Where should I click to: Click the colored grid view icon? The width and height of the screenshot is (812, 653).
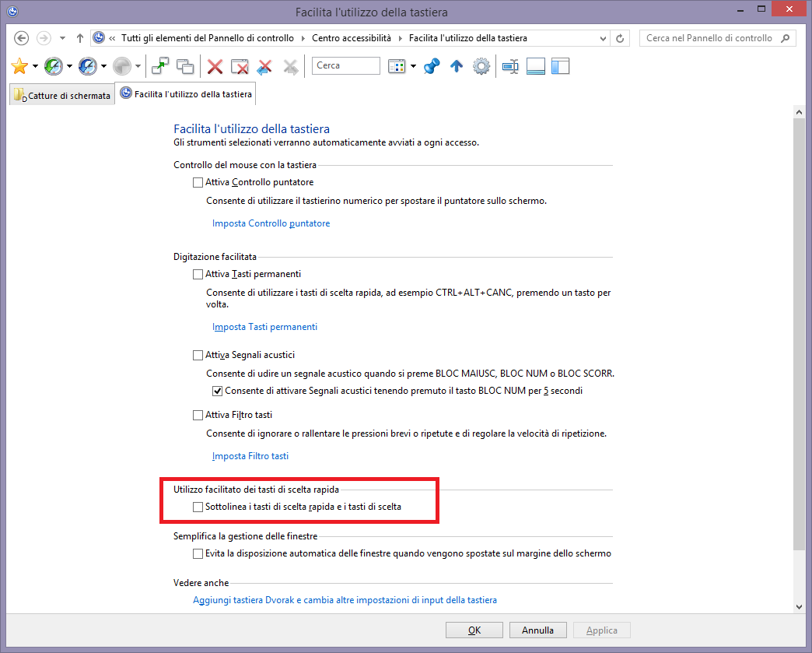pos(397,66)
